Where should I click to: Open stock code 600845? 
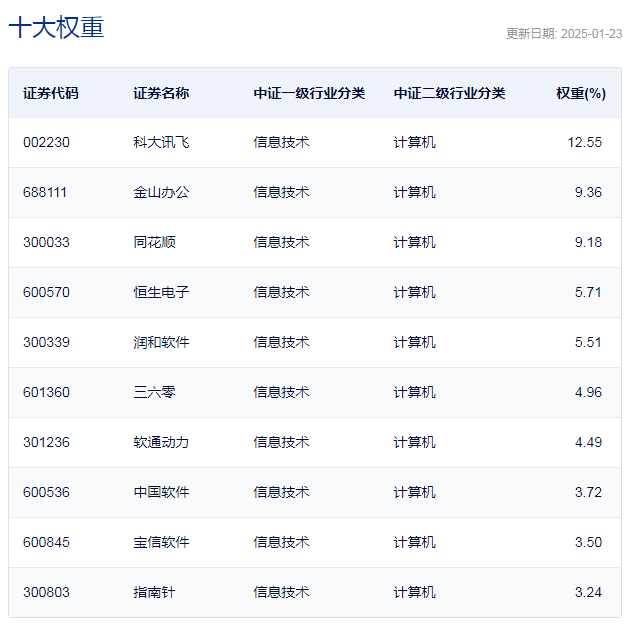[x=46, y=543]
